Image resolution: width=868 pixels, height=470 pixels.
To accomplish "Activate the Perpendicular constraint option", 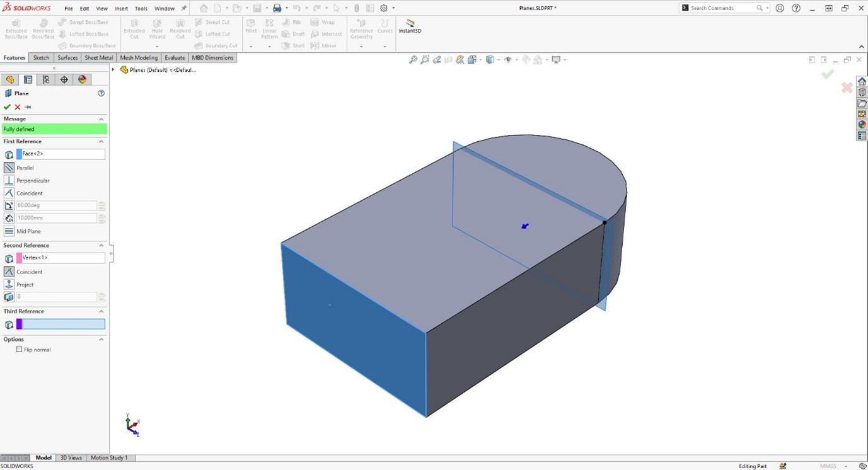I will point(9,180).
